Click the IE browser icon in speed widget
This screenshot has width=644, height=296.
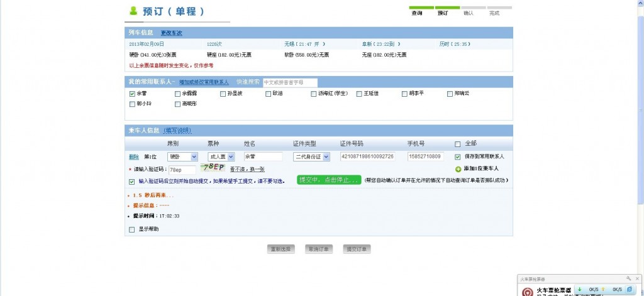[x=630, y=290]
